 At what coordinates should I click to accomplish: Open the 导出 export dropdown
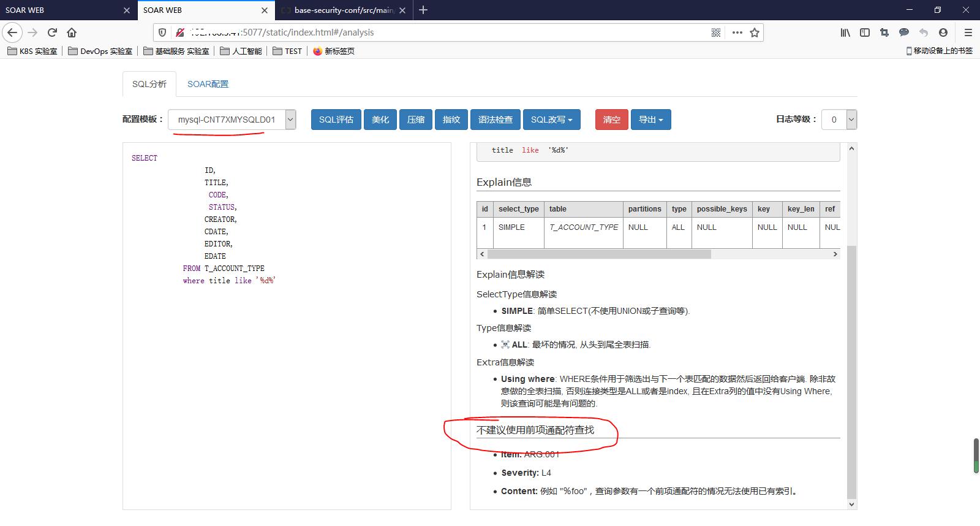650,120
